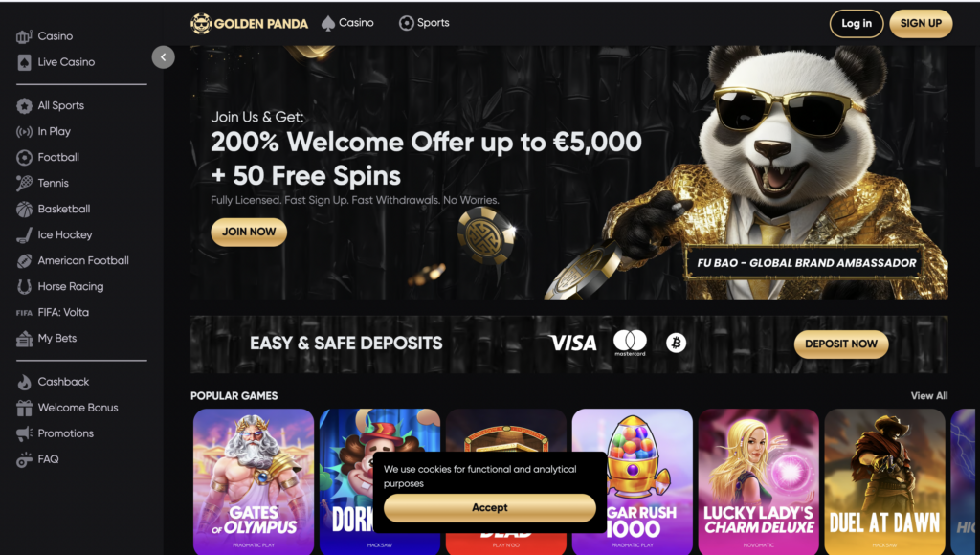This screenshot has height=555, width=980.
Task: Open the Football section icon in the sidebar
Action: point(24,158)
